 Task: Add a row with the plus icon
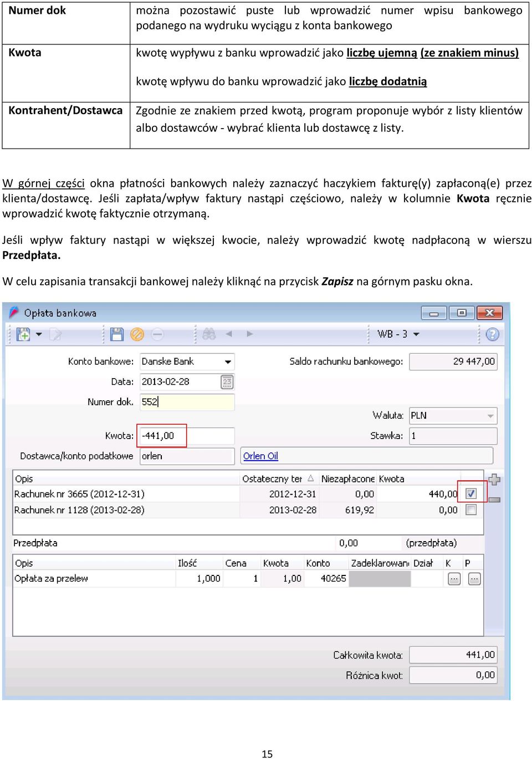[x=494, y=480]
